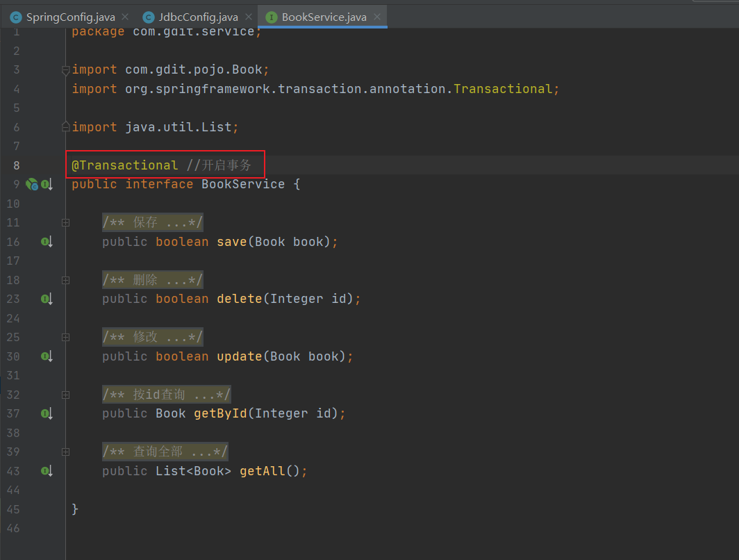Click the delete method name

[x=240, y=299]
